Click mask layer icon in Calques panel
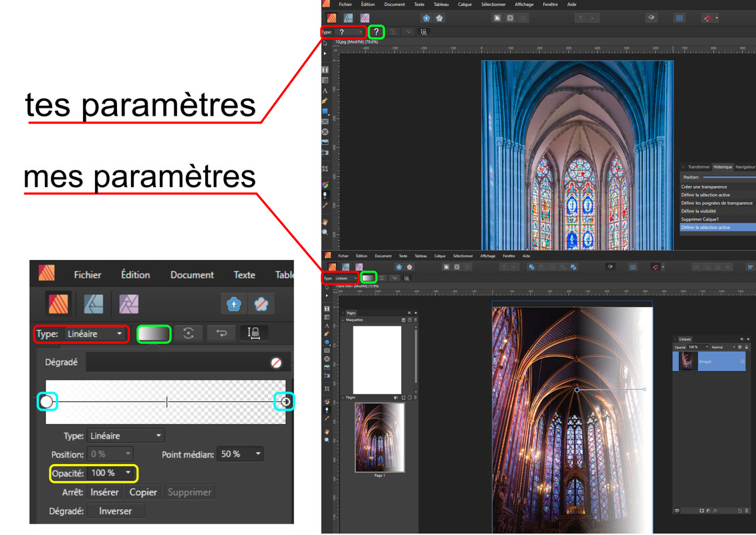Viewport: 756px width, 535px height. [x=701, y=510]
